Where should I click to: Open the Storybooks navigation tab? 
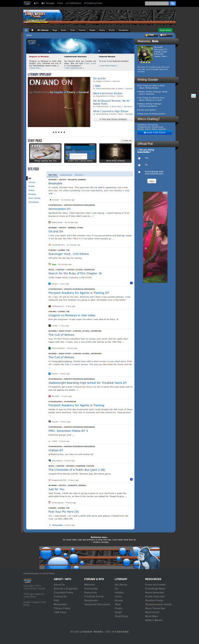(123, 30)
